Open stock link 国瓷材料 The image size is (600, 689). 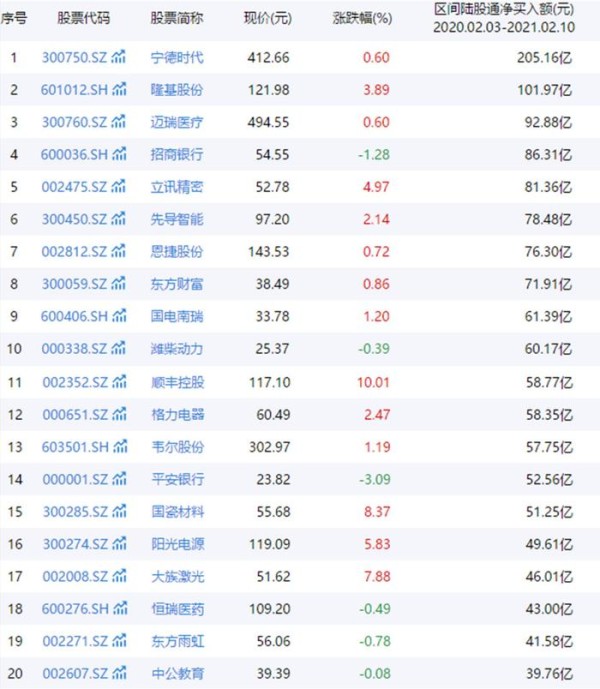click(178, 512)
